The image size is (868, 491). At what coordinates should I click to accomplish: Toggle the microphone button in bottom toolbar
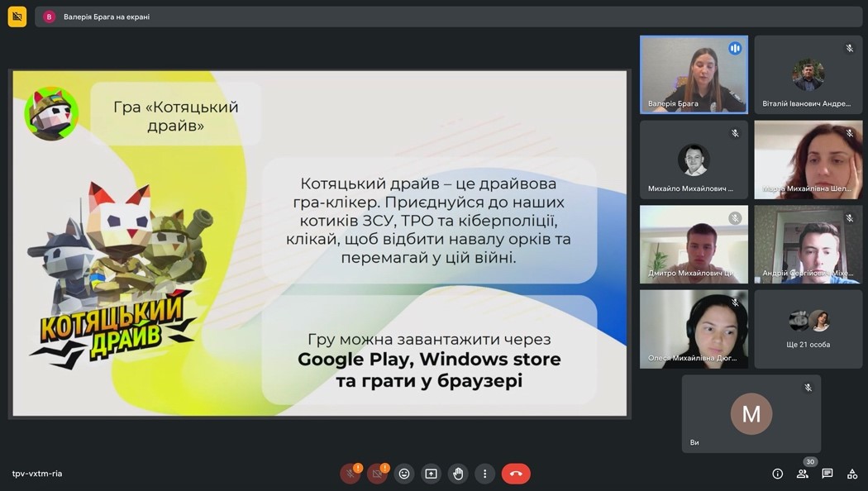350,474
